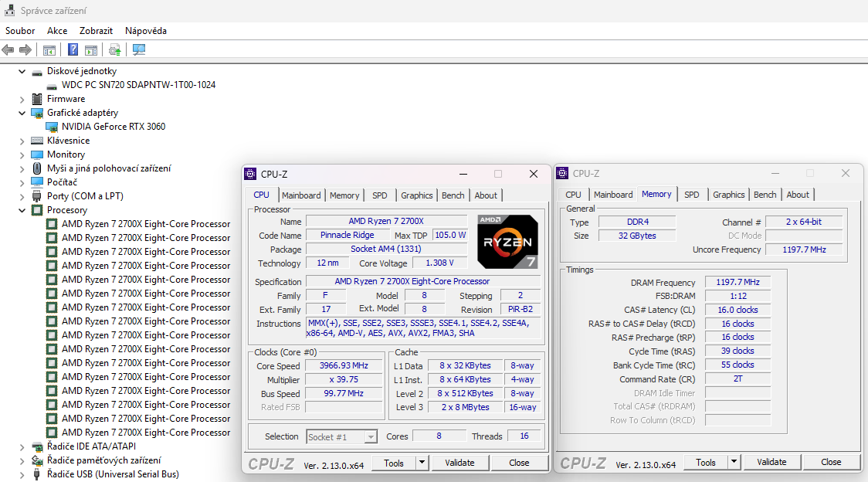Click Validate in the left CPU-Z window
This screenshot has width=868, height=482.
point(460,462)
